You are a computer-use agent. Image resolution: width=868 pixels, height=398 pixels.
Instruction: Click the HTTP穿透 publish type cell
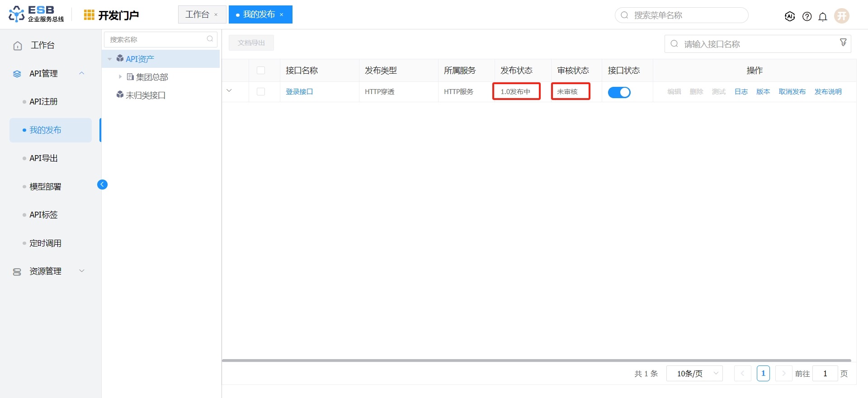point(380,91)
